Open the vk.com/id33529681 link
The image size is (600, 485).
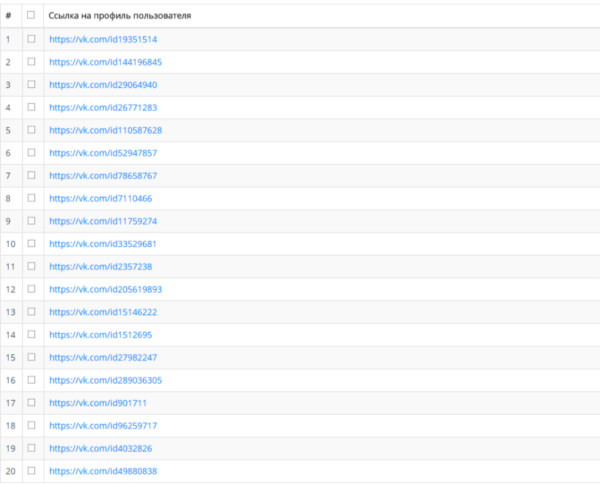(x=103, y=244)
